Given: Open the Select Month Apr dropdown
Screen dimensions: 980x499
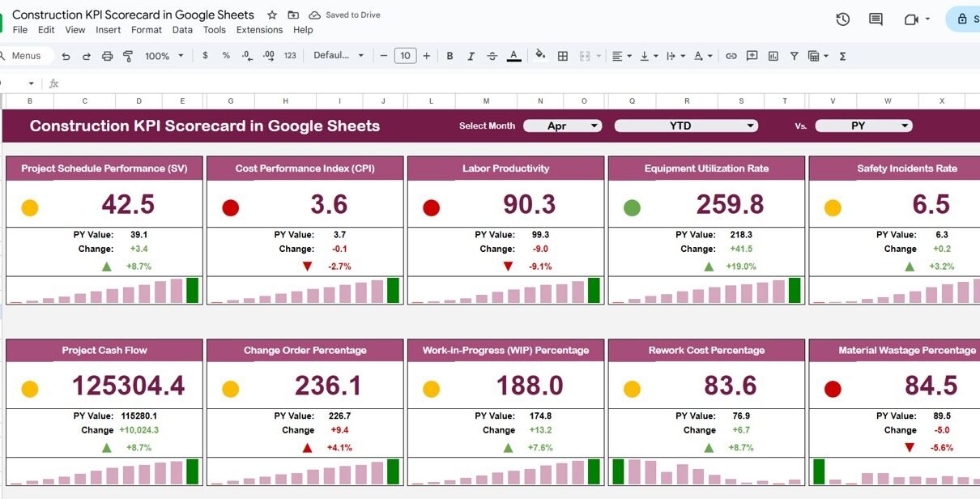Looking at the screenshot, I should [x=563, y=126].
